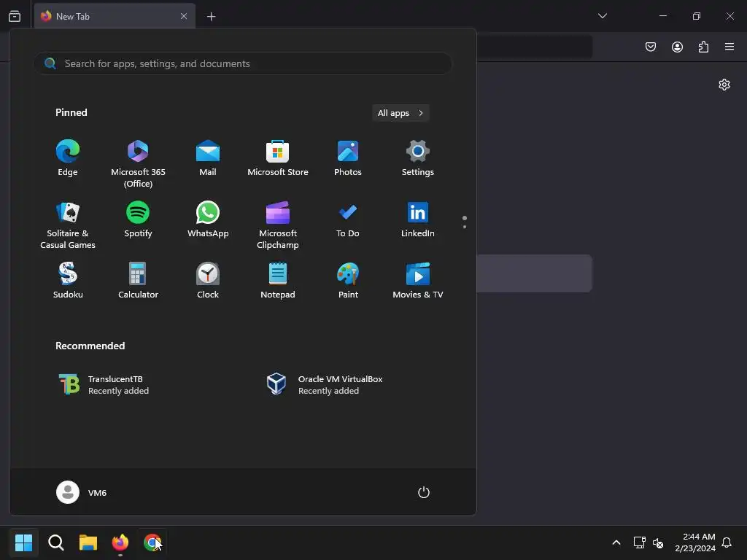Open taskbar Search
Viewport: 747px width, 560px height.
pos(55,542)
